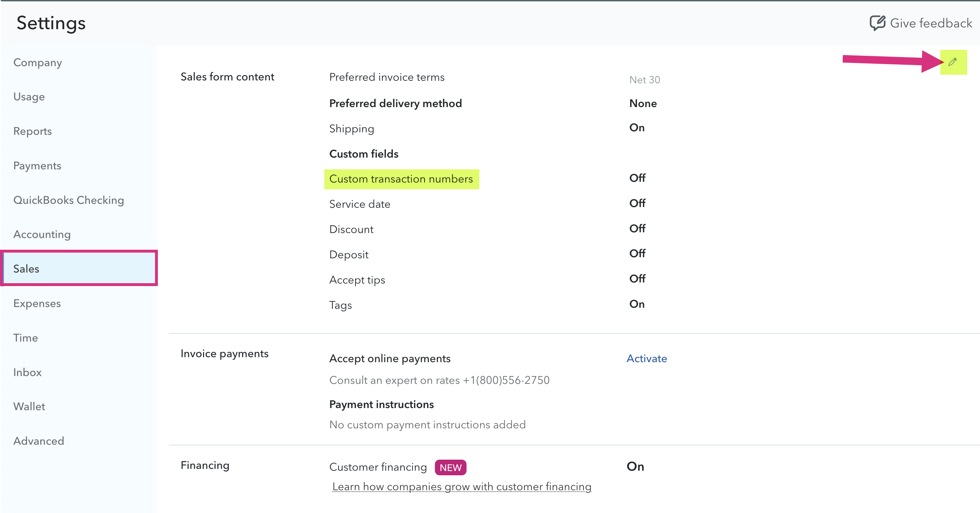Click the Service date setting label
980x513 pixels.
(x=359, y=204)
